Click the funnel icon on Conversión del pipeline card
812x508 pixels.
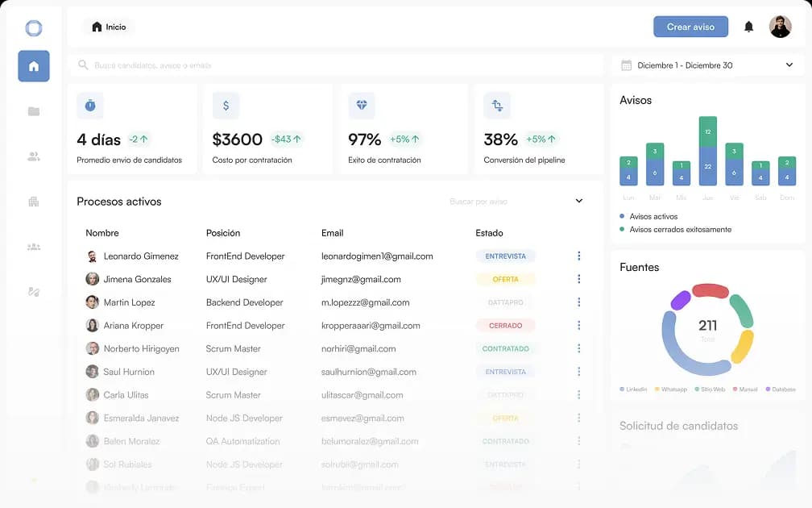(497, 105)
